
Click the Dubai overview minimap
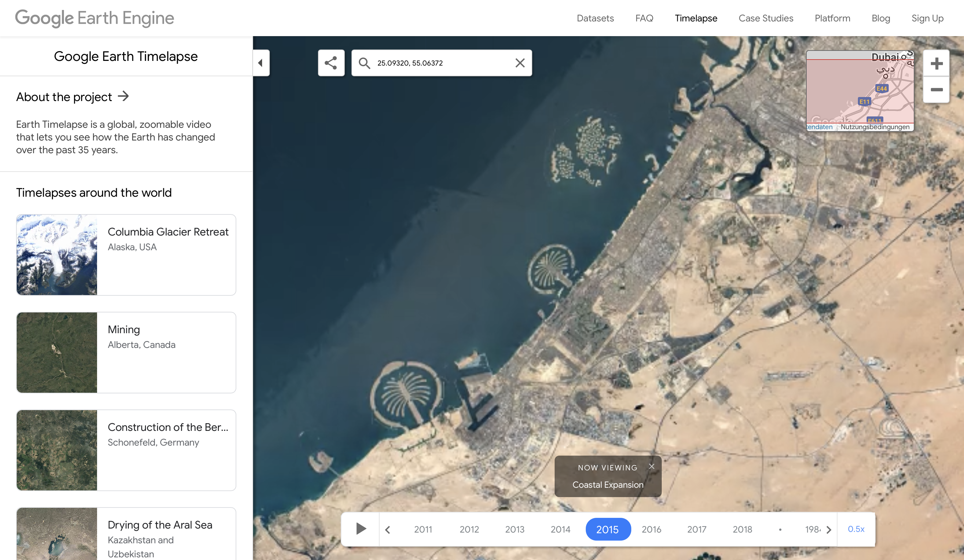(x=860, y=91)
